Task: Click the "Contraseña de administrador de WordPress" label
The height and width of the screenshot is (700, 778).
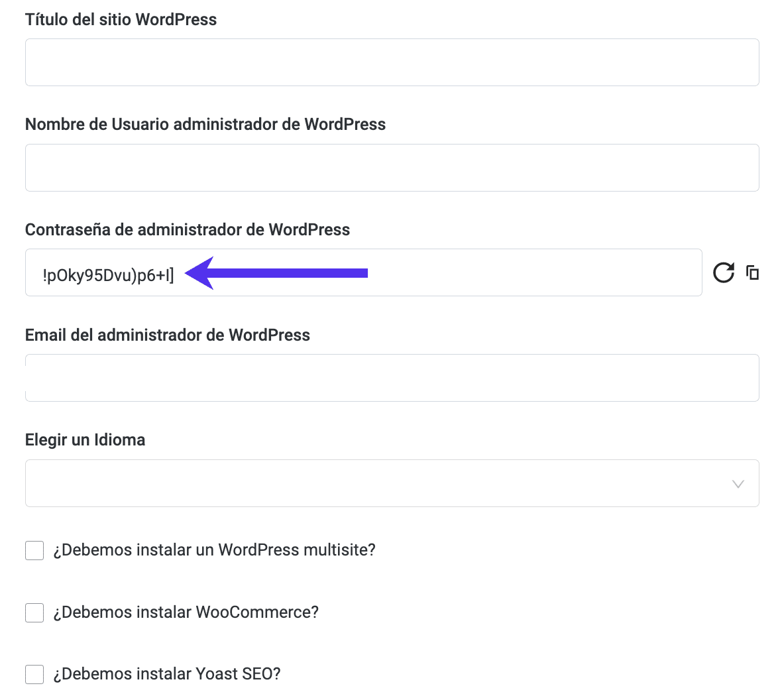Action: point(187,229)
